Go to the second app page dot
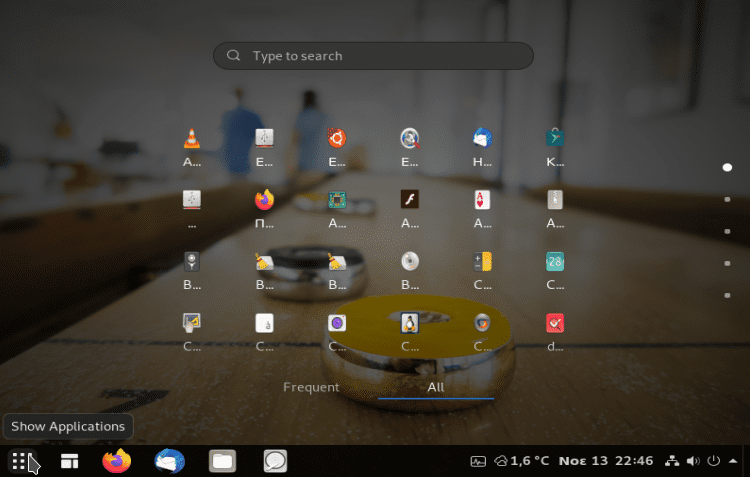Image resolution: width=750 pixels, height=477 pixels. [727, 199]
